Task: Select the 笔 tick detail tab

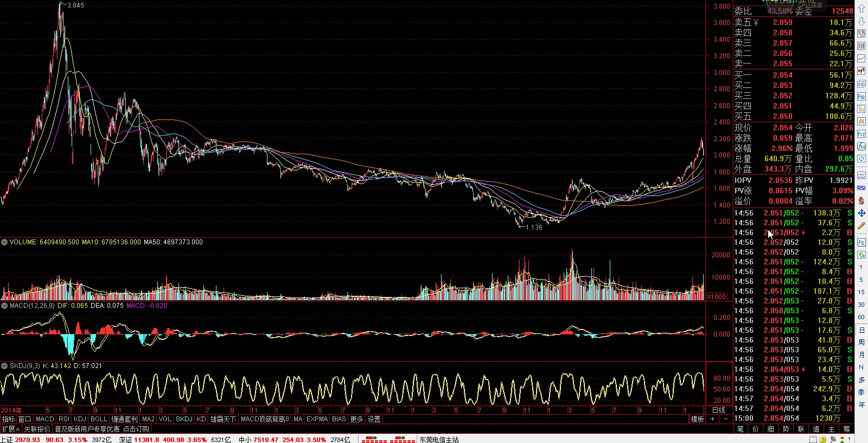Action: 741,429
